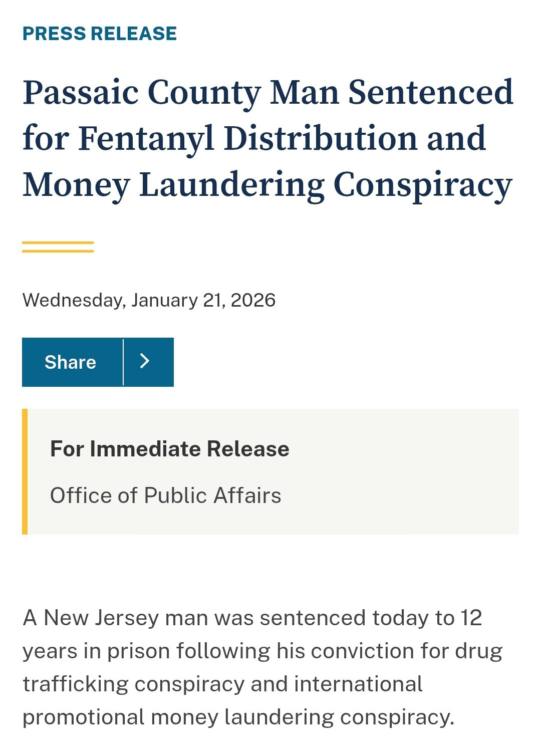
Task: Click the 'promotional money laundering conspiracy.' line
Action: click(x=238, y=717)
